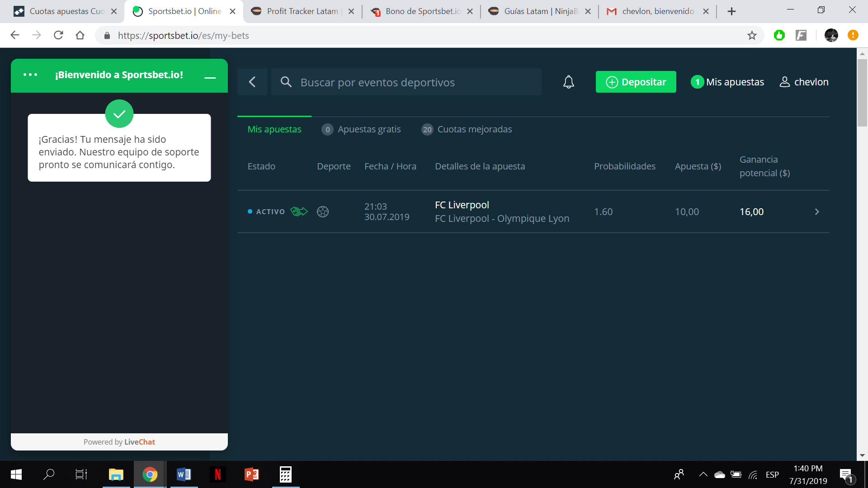Switch to Profit Tracker Latam browser tab
The width and height of the screenshot is (868, 488).
tap(302, 11)
